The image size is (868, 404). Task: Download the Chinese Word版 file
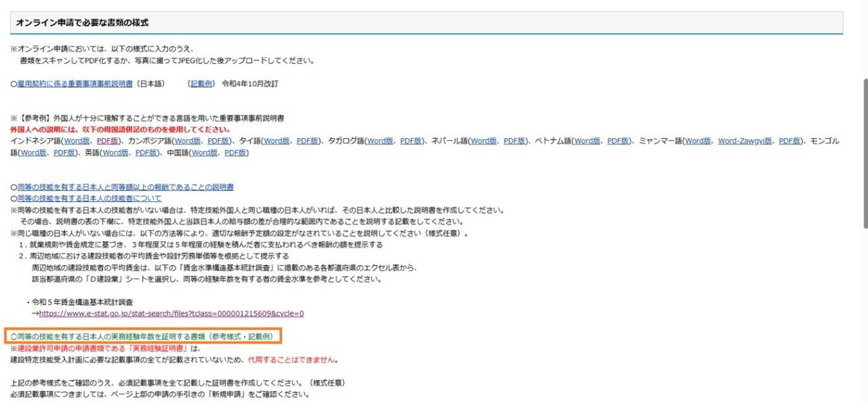tap(204, 153)
